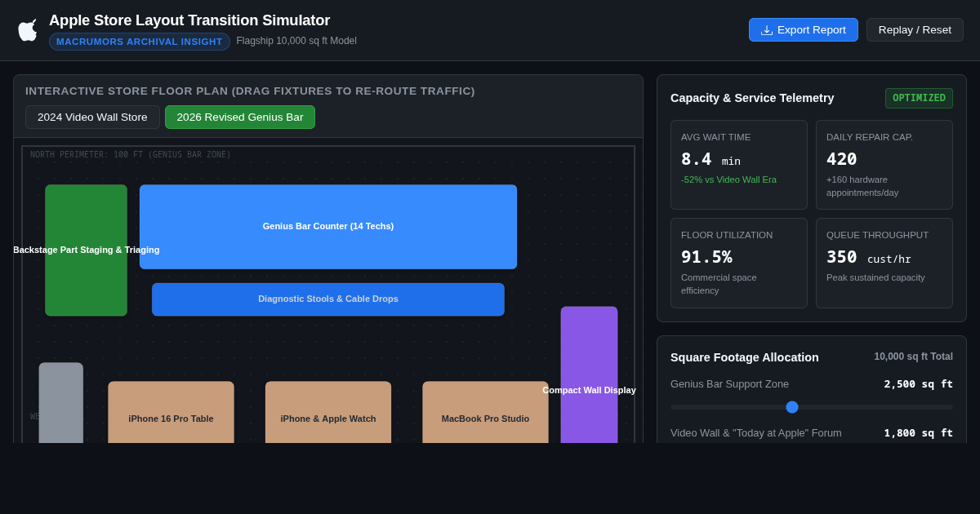Click the Square Footage Allocation heading
The height and width of the screenshot is (514, 980).
pos(745,357)
